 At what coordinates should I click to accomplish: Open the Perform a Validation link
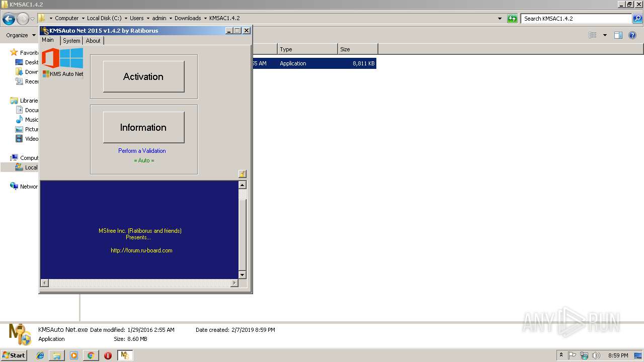pos(142,151)
